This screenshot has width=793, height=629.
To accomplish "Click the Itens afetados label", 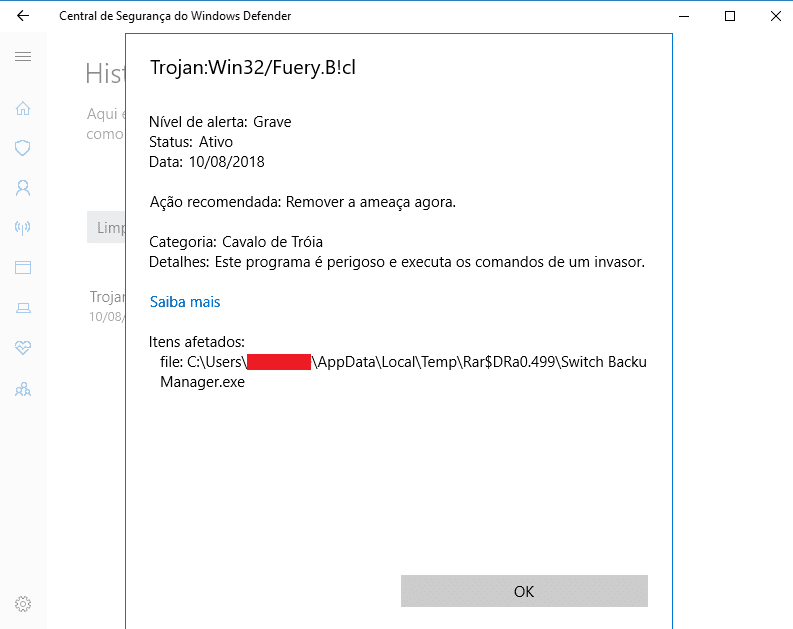I will pos(197,342).
